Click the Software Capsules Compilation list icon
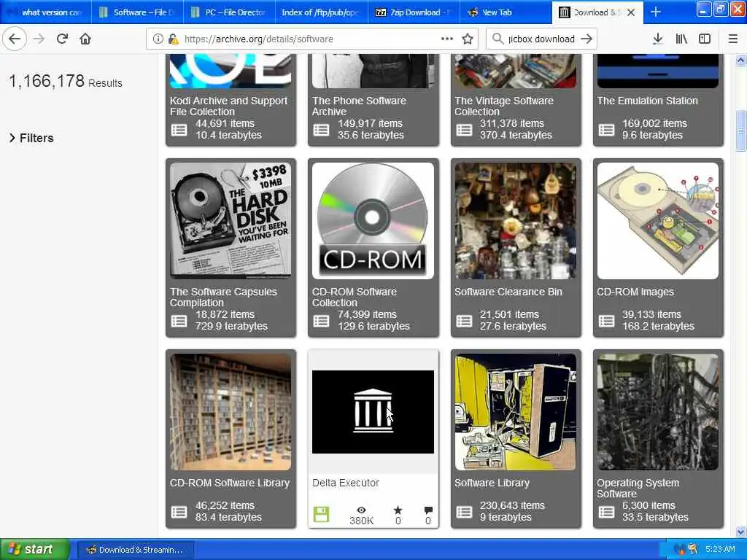The height and width of the screenshot is (560, 747). tap(179, 321)
